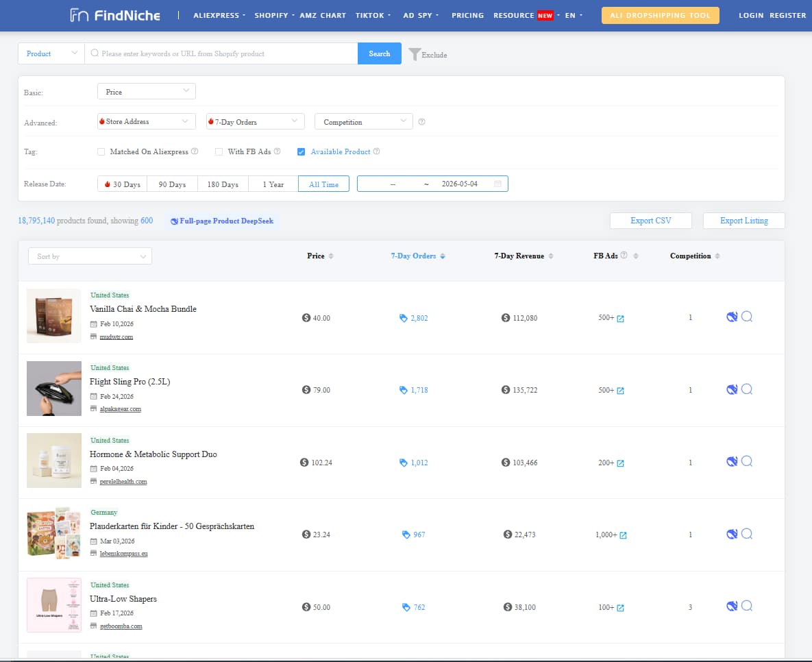
Task: Run DeepSeek analysis for Flight Sling Pro
Action: (x=732, y=389)
